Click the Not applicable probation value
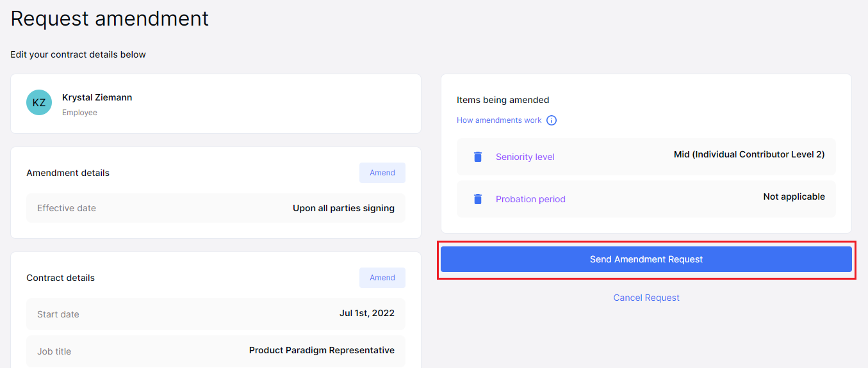Viewport: 868px width, 368px height. point(794,196)
